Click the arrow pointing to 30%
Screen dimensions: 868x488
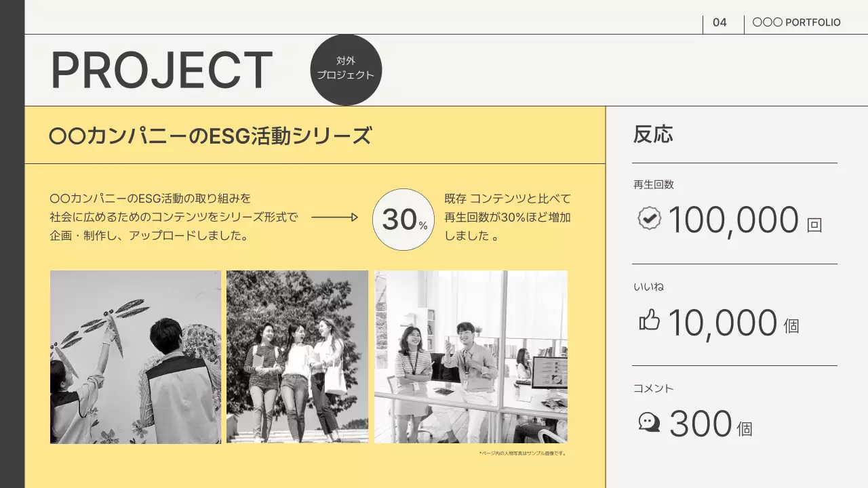pyautogui.click(x=334, y=218)
